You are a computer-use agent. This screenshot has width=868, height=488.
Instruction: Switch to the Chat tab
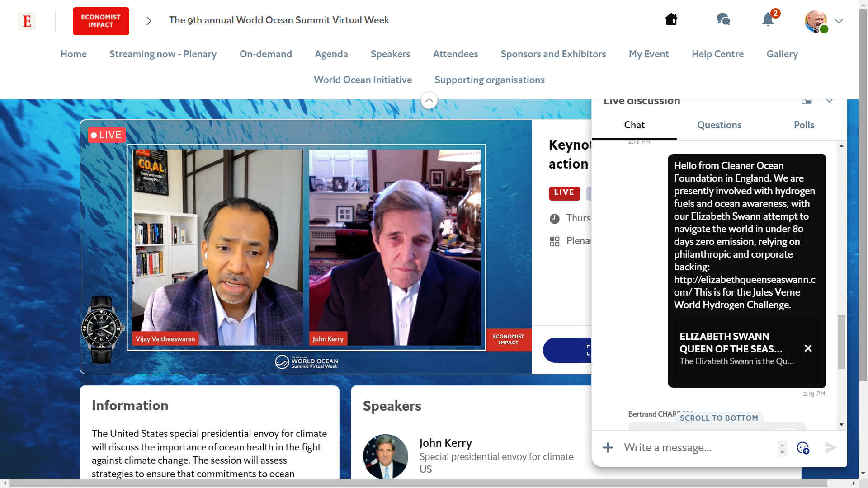pyautogui.click(x=634, y=125)
